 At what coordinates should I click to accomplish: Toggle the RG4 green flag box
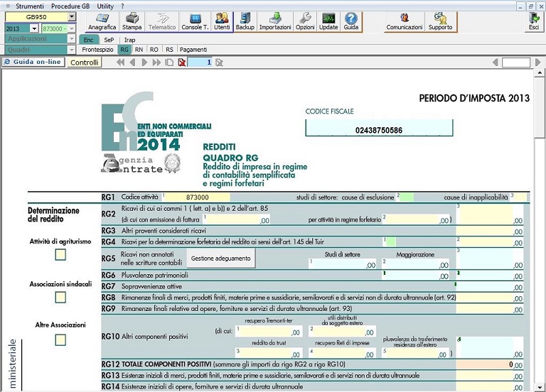click(391, 241)
